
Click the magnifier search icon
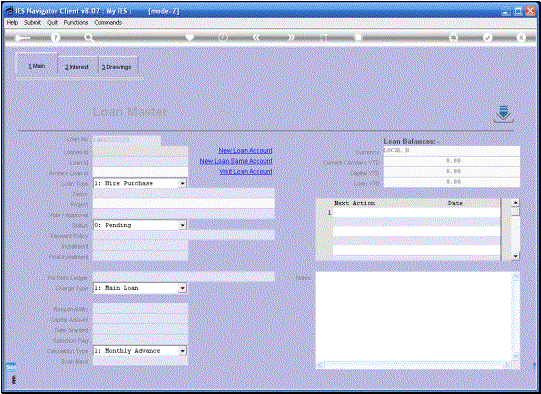pos(89,37)
